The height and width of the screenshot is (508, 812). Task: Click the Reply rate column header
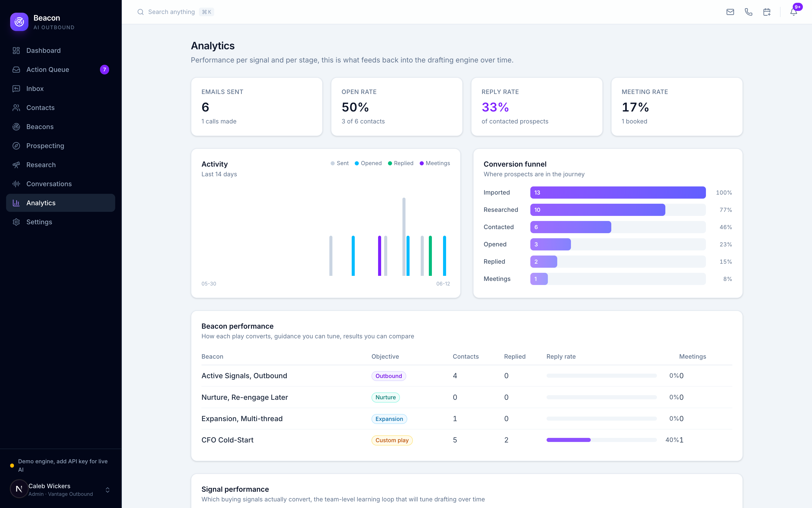click(561, 356)
